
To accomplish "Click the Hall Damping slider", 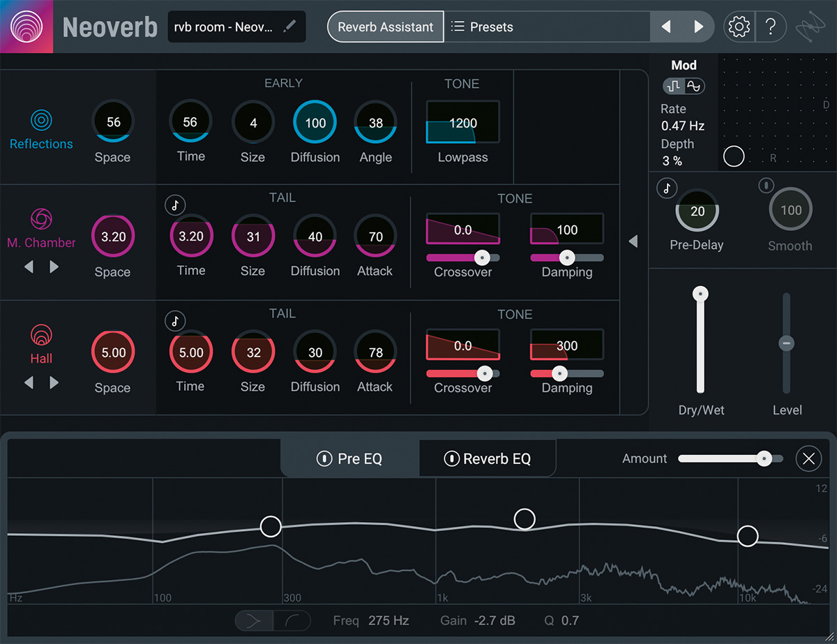I will pyautogui.click(x=567, y=373).
